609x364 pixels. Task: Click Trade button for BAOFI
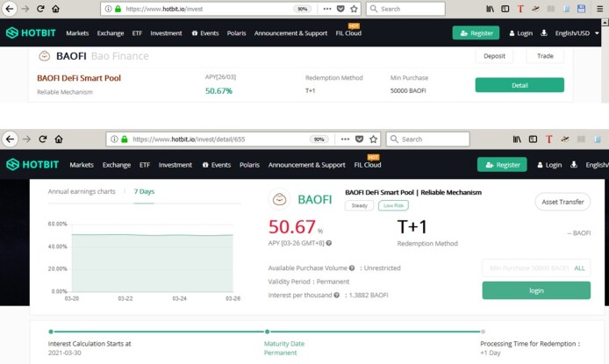(x=545, y=56)
